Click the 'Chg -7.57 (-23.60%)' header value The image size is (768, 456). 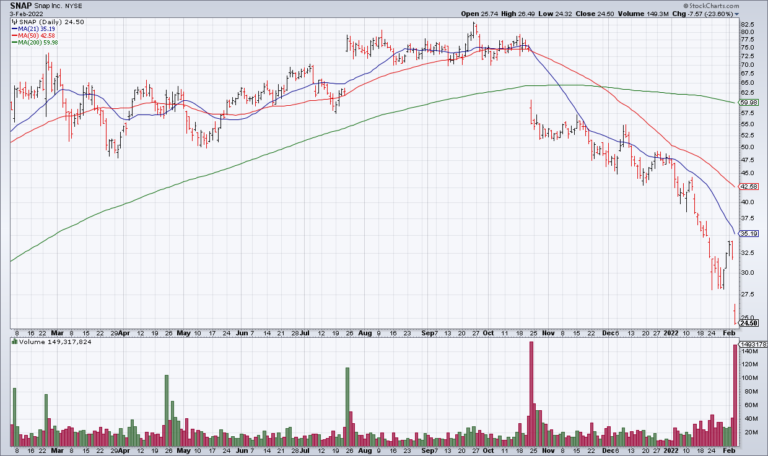click(x=703, y=14)
